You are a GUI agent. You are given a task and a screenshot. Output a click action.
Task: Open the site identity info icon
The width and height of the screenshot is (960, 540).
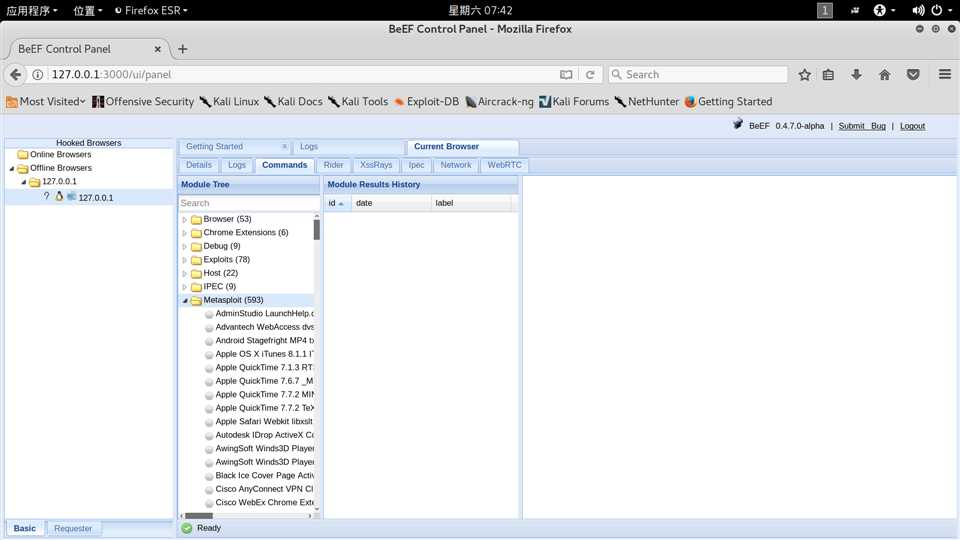click(x=37, y=74)
